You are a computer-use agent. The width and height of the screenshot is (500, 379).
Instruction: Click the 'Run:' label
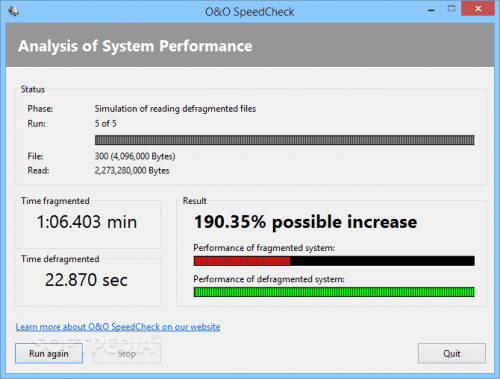[x=36, y=124]
